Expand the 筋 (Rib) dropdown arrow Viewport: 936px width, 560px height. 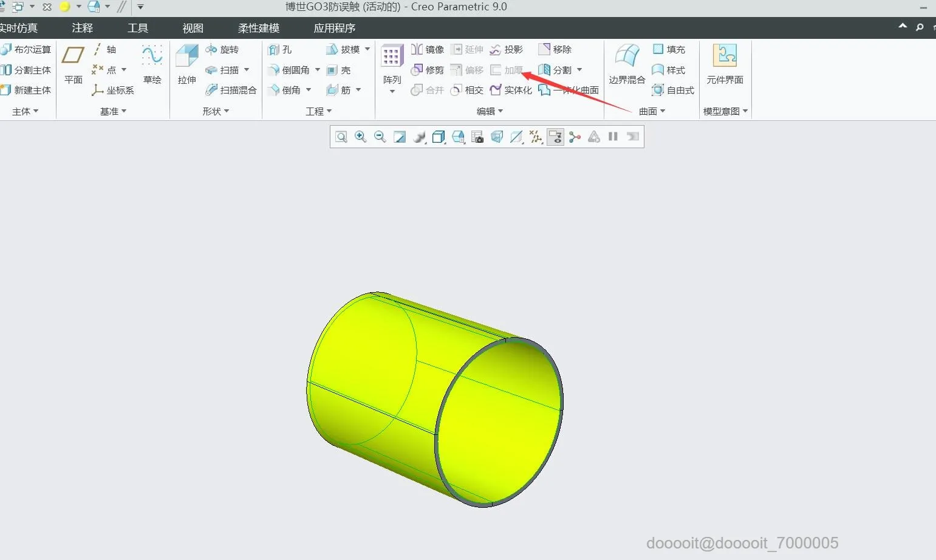tap(358, 90)
